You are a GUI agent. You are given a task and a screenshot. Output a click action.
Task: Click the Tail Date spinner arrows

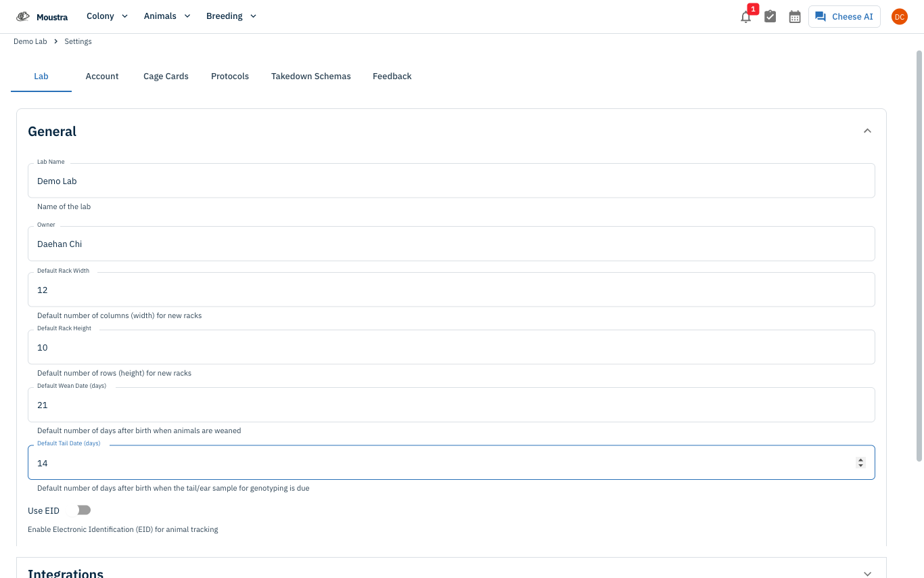[860, 463]
